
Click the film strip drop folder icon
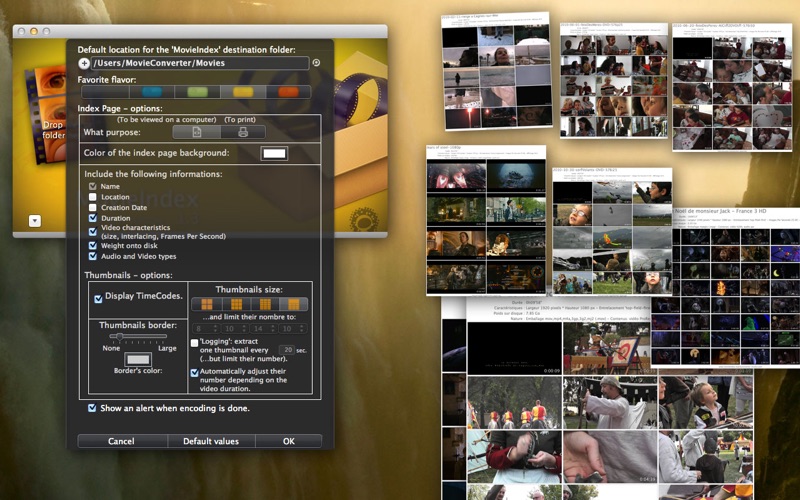46,117
